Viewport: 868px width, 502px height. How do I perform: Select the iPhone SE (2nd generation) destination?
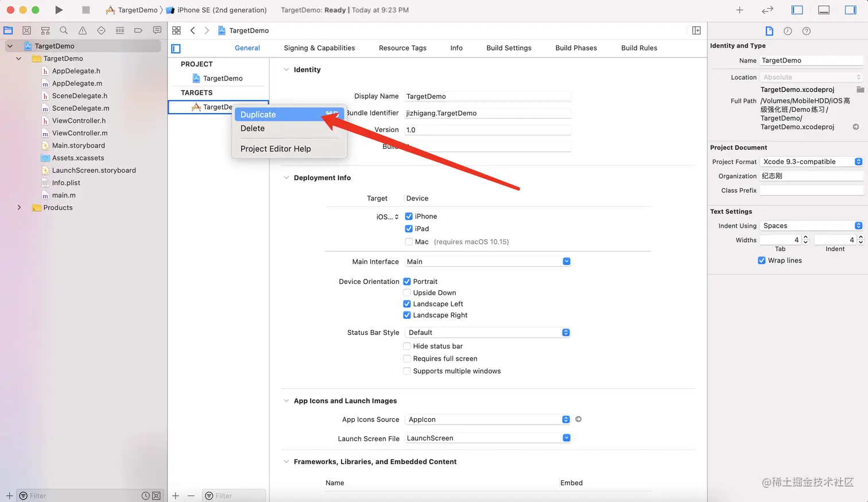point(216,10)
